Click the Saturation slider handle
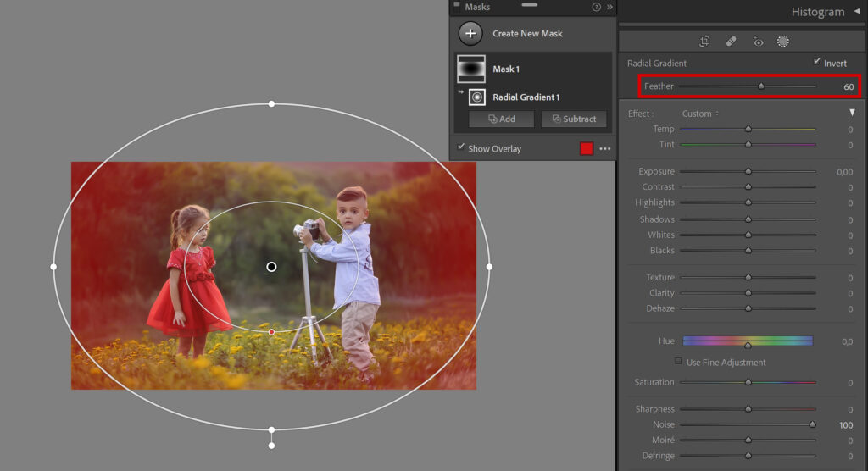Image resolution: width=868 pixels, height=471 pixels. coord(748,382)
